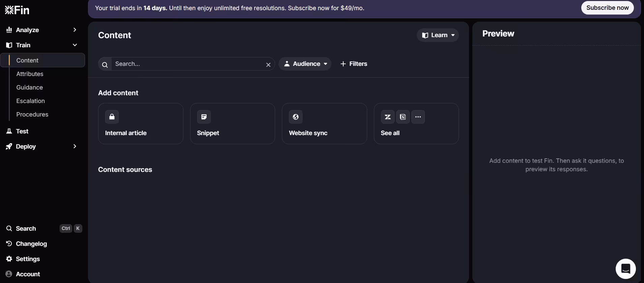The image size is (644, 283).
Task: Select the Website sync globe icon
Action: click(296, 117)
